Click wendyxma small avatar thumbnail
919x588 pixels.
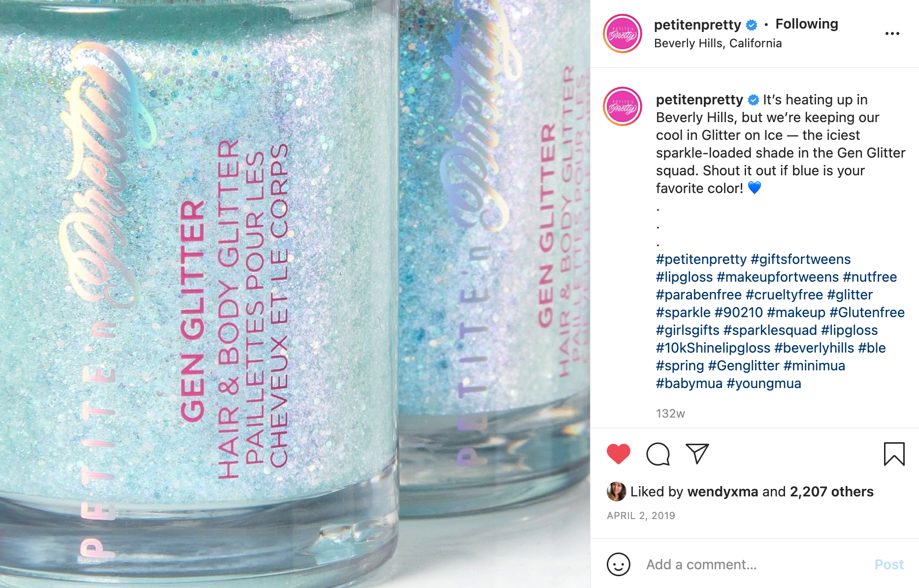[616, 491]
